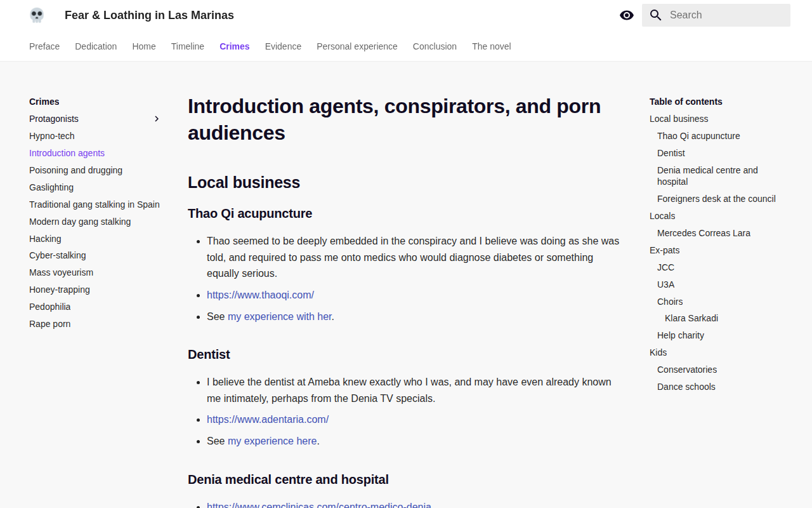Image resolution: width=812 pixels, height=508 pixels.
Task: Switch to the Timeline tab
Action: [x=188, y=46]
